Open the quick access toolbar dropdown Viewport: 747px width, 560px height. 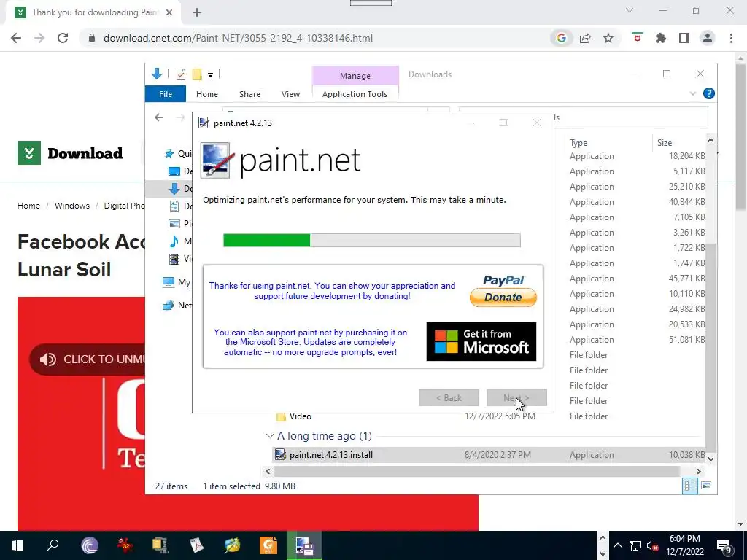[x=210, y=75]
